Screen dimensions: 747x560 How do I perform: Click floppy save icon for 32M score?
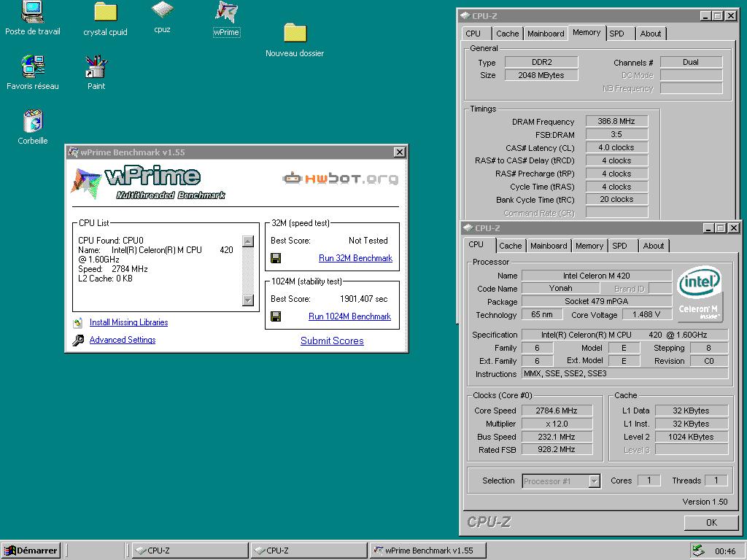point(275,258)
